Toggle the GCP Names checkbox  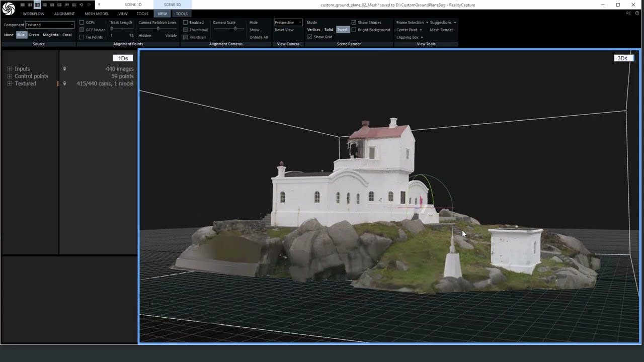(x=82, y=30)
